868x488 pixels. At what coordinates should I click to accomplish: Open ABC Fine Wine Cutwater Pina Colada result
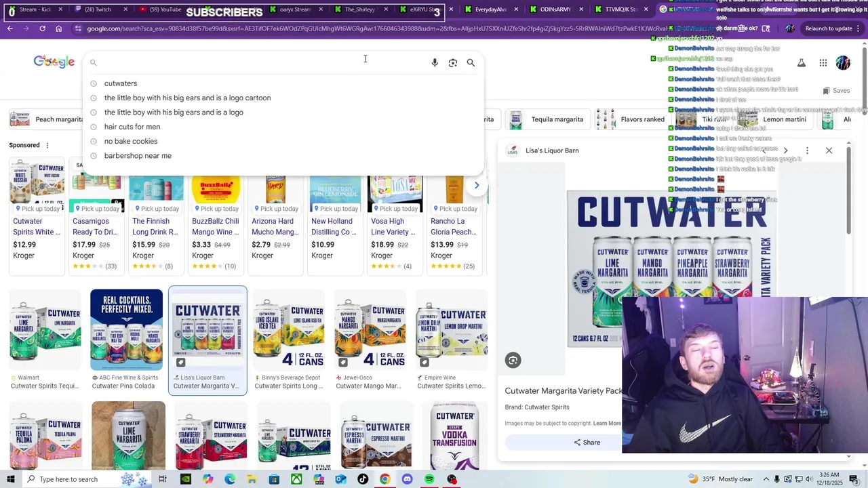(x=126, y=340)
